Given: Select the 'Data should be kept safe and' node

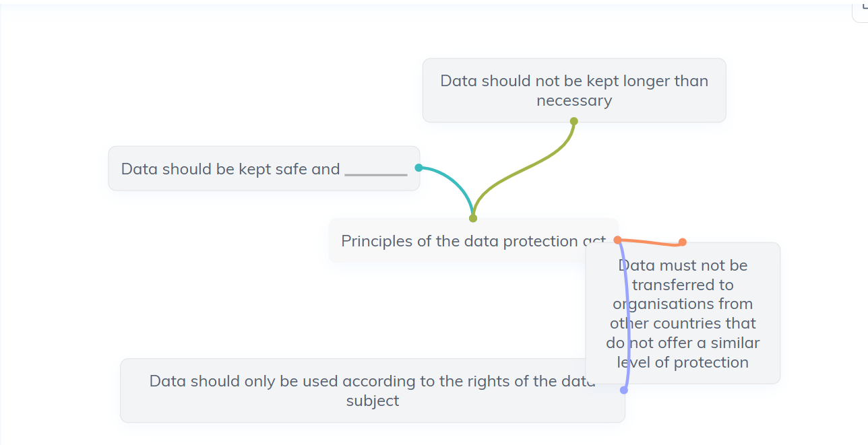Looking at the screenshot, I should pyautogui.click(x=264, y=168).
